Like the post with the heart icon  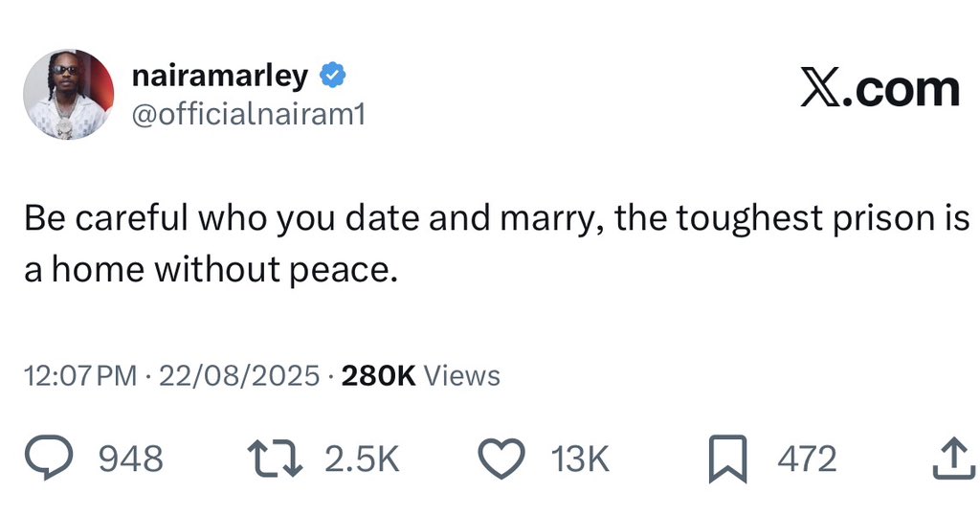[x=502, y=459]
